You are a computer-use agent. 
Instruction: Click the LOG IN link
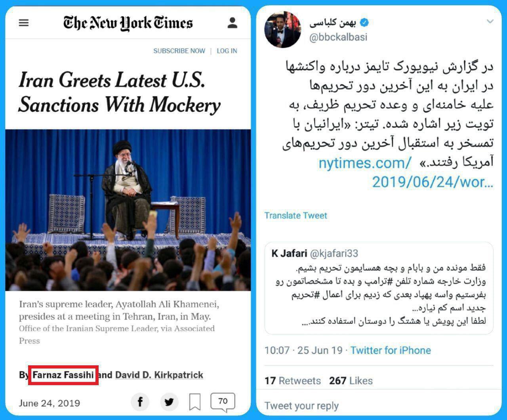(x=227, y=51)
